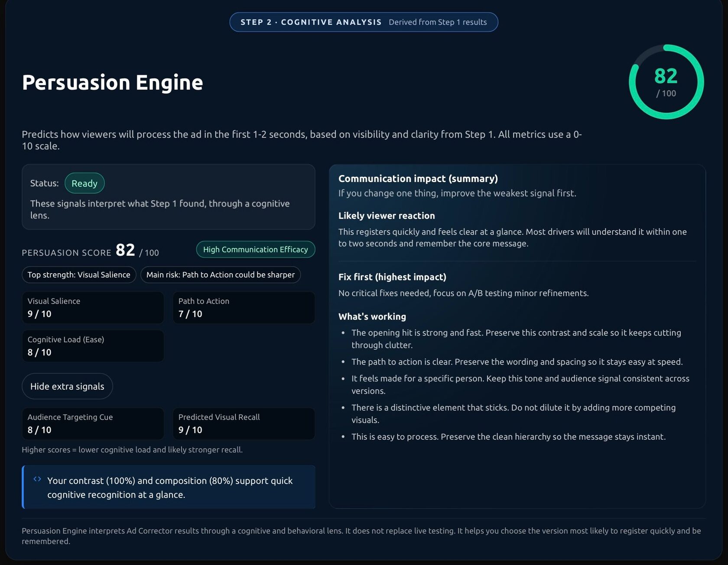The image size is (728, 565).
Task: Click the Persuasion Engine page title
Action: (x=112, y=82)
